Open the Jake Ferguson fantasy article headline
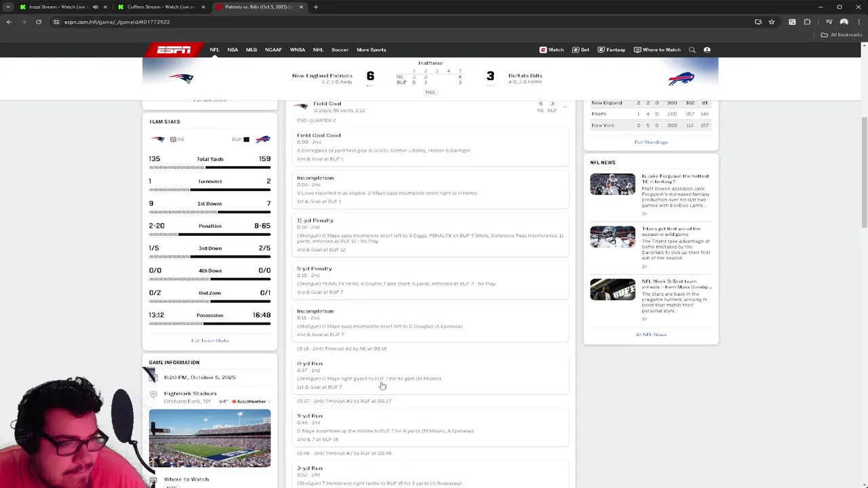The width and height of the screenshot is (868, 488). 675,179
